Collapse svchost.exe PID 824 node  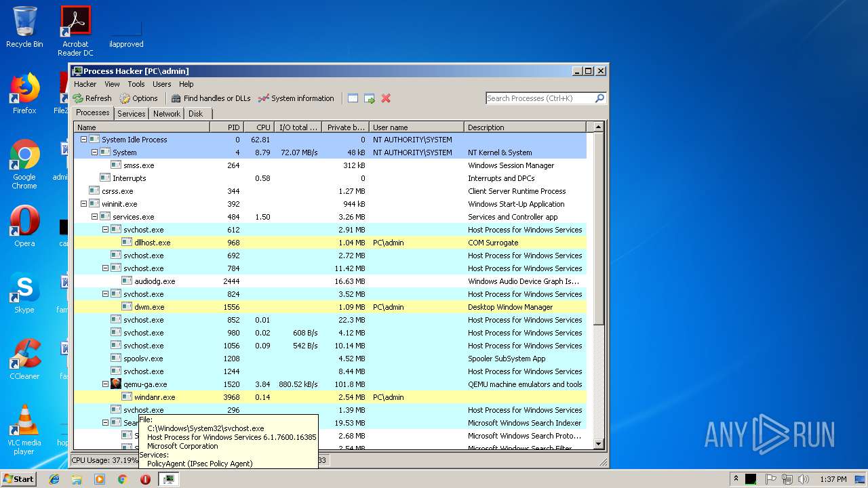coord(106,294)
